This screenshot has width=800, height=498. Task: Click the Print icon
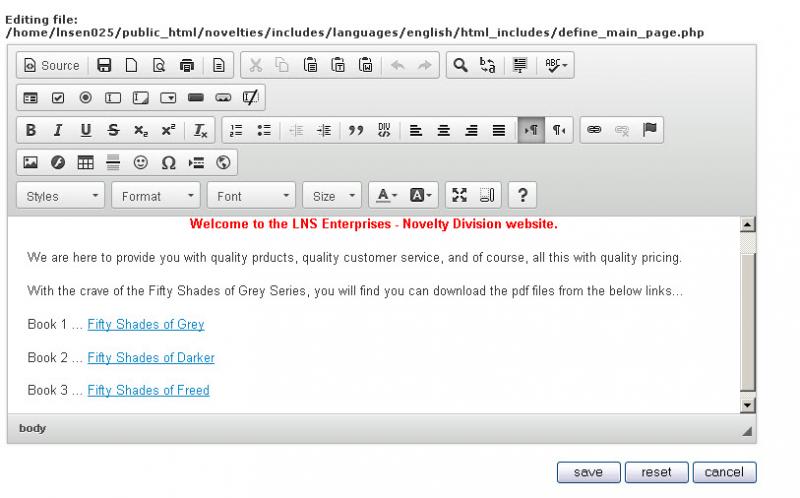[187, 65]
